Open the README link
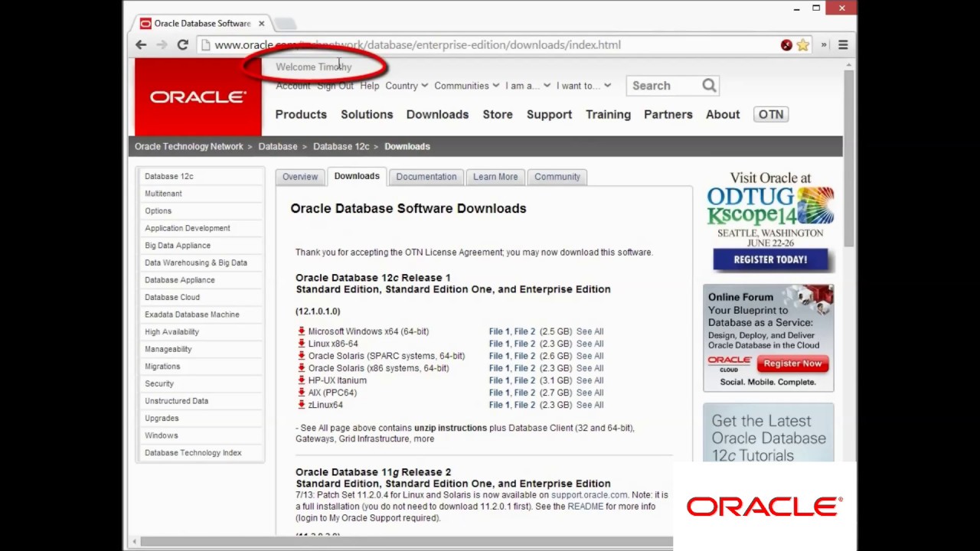 (x=585, y=507)
